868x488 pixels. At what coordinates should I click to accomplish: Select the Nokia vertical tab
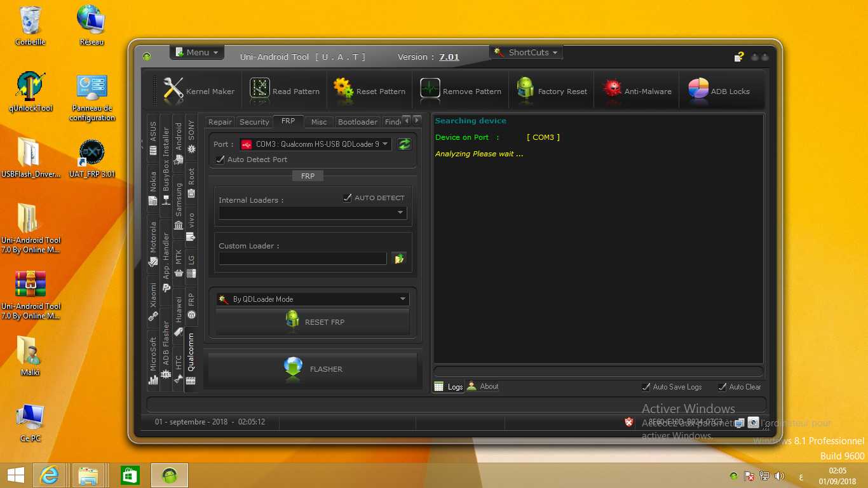click(153, 187)
